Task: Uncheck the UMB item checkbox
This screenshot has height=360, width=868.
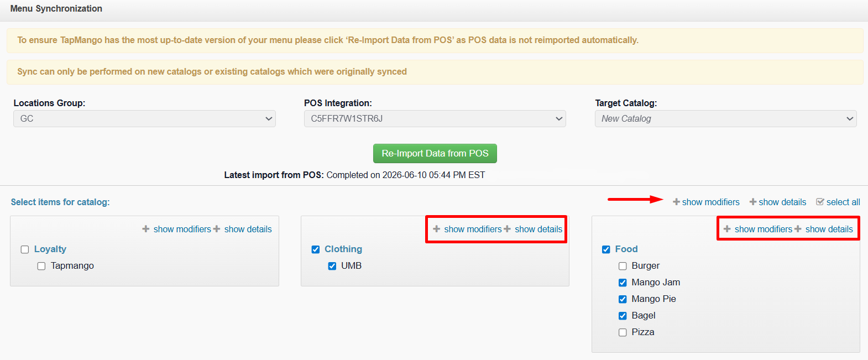Action: coord(332,266)
